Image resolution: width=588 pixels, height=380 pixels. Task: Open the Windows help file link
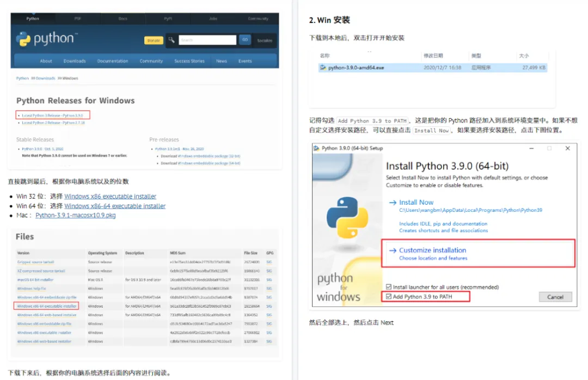(x=32, y=289)
